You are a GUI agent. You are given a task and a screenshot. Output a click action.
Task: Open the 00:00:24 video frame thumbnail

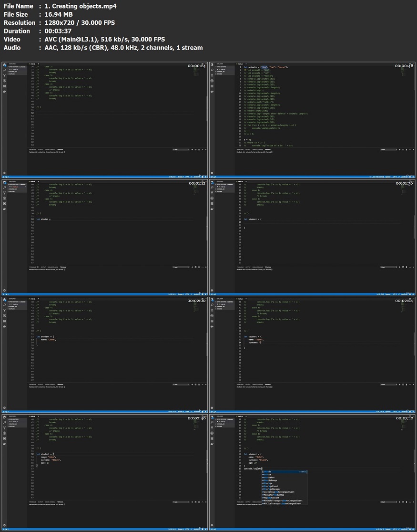[104, 119]
